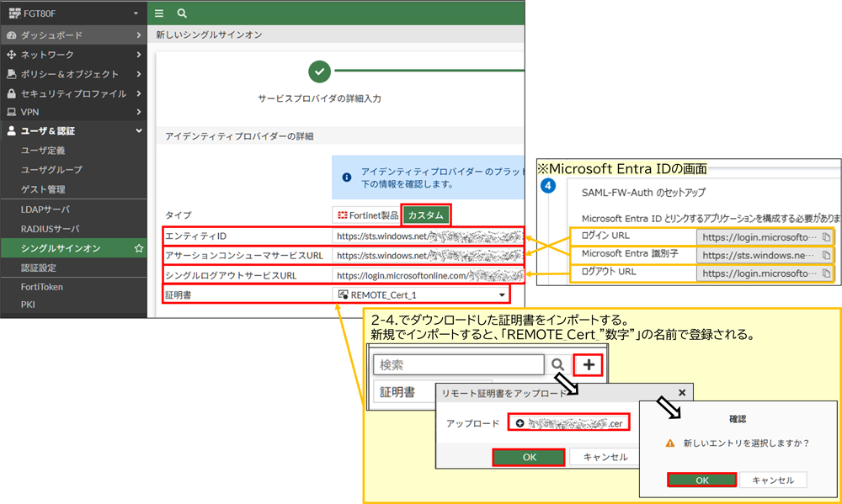This screenshot has height=504, width=842.
Task: Click the ダッシュボード gauge icon
Action: tap(11, 35)
